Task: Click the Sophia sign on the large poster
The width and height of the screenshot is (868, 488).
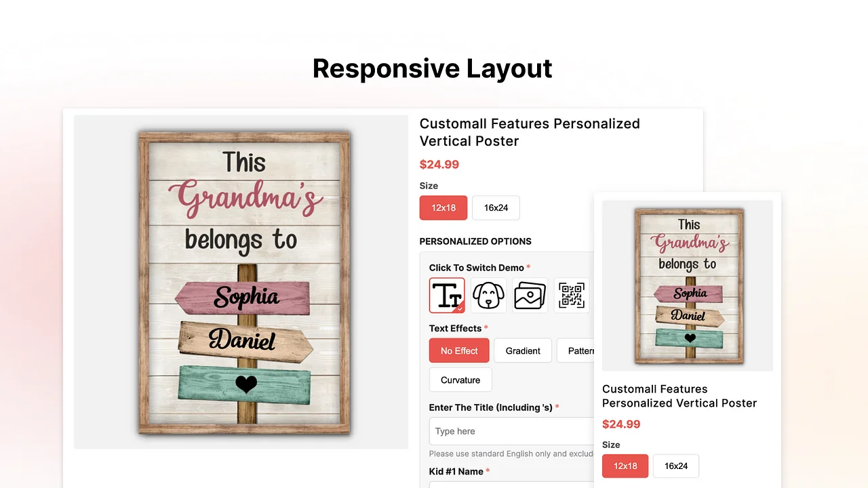Action: point(244,297)
